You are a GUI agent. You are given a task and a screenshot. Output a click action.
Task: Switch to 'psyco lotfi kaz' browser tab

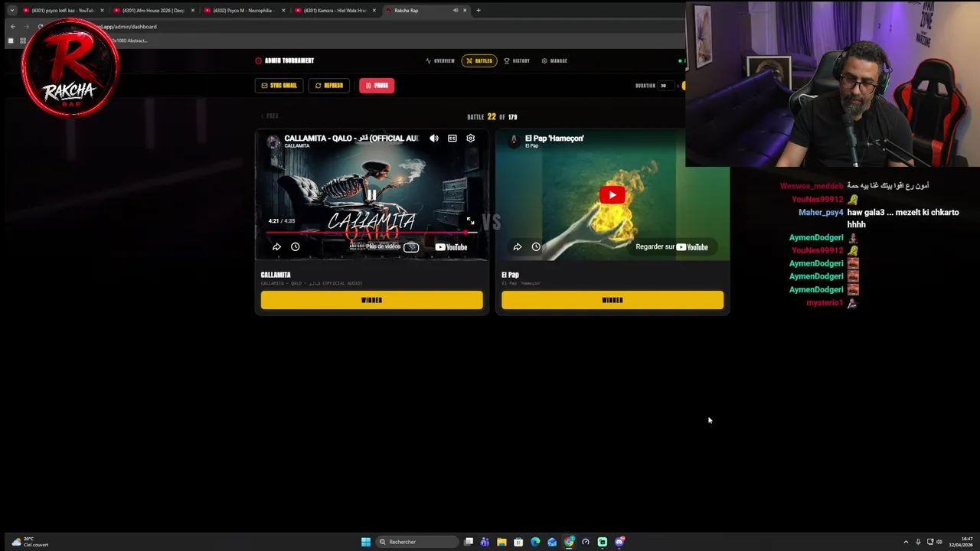pyautogui.click(x=63, y=11)
